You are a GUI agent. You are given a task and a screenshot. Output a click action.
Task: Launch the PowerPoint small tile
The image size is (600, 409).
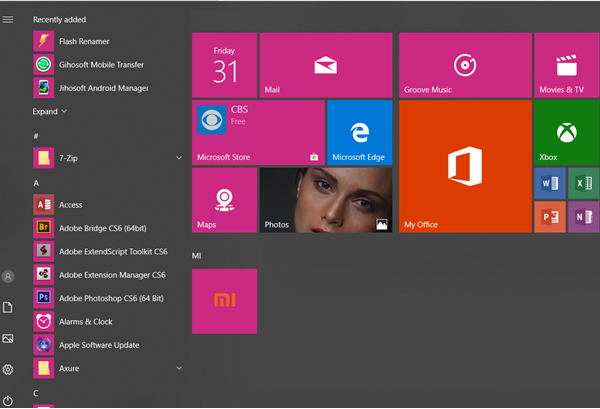550,217
